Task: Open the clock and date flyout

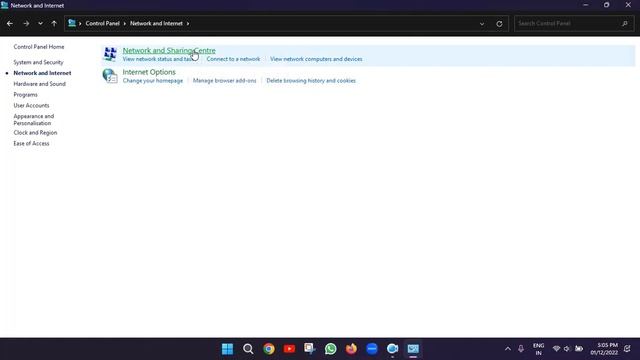Action: point(604,349)
